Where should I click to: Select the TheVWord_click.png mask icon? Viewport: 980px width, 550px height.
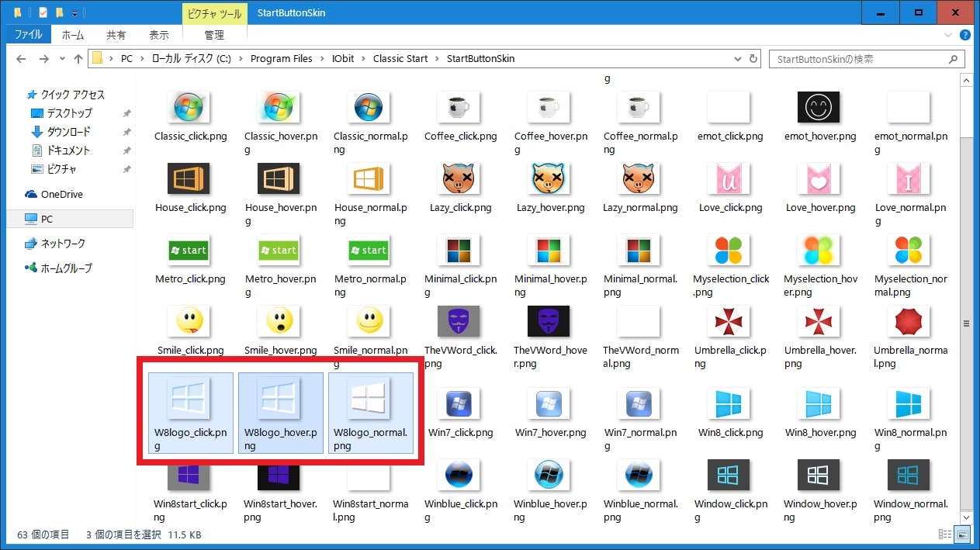(459, 321)
